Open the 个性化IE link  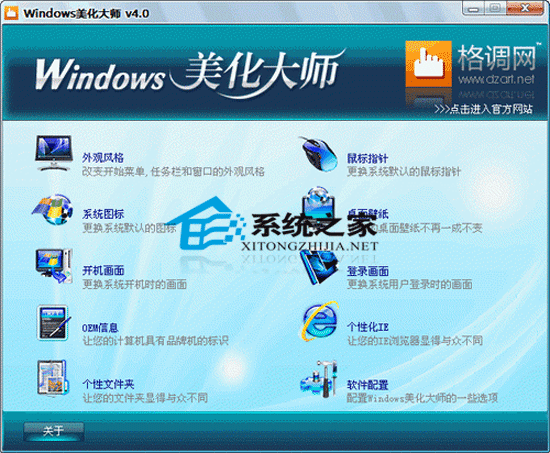pos(368,327)
